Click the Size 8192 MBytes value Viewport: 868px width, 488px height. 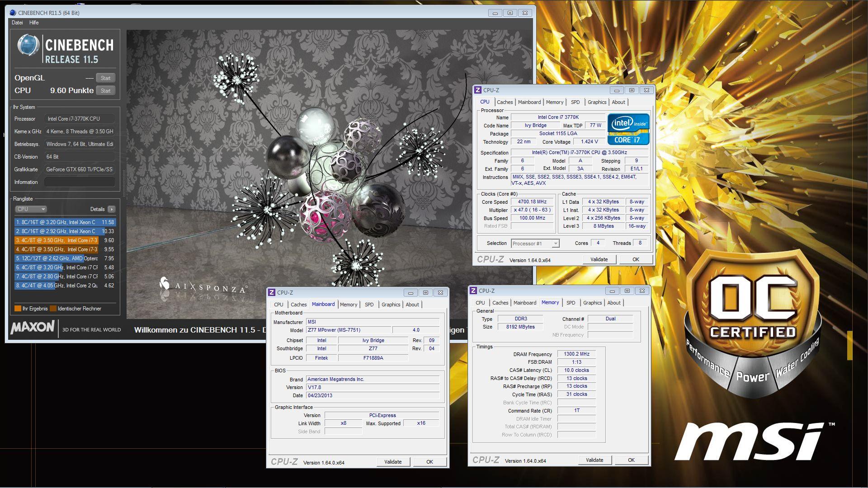coord(520,327)
